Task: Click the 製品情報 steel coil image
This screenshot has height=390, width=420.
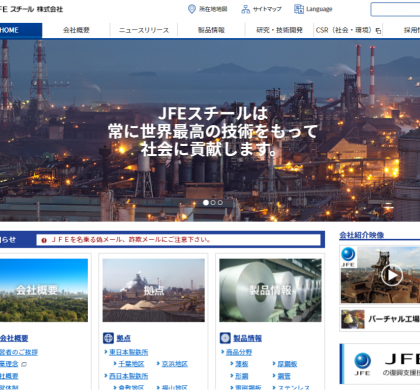Action: (270, 290)
